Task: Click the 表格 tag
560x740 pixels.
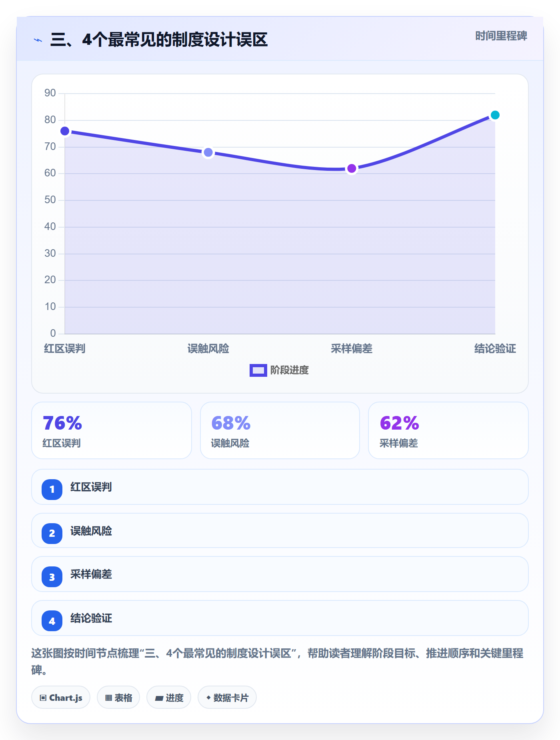Action: coord(118,698)
